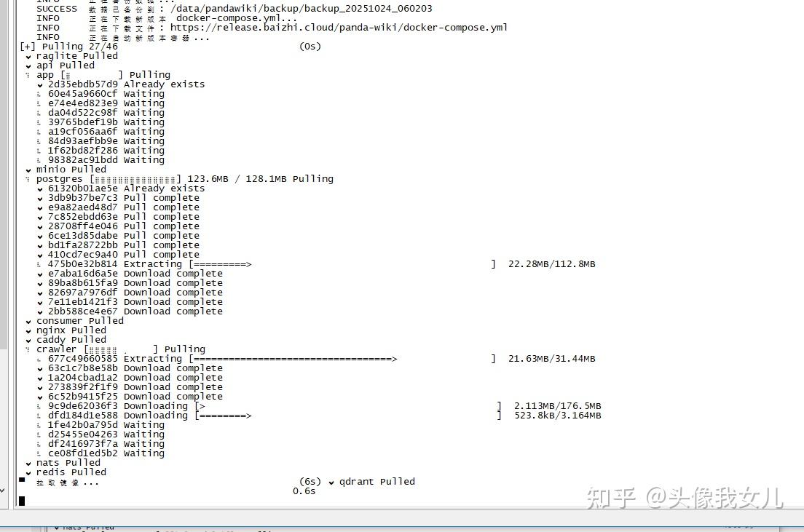Click the docker-compose.yml release URL

(x=339, y=28)
